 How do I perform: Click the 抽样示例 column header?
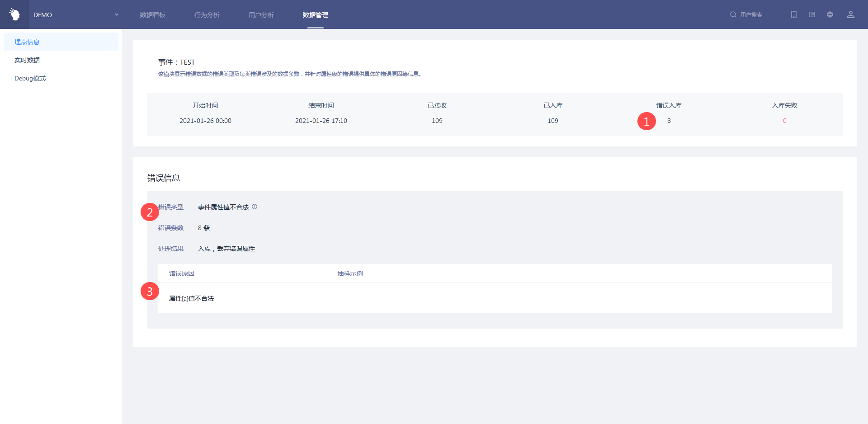click(350, 273)
